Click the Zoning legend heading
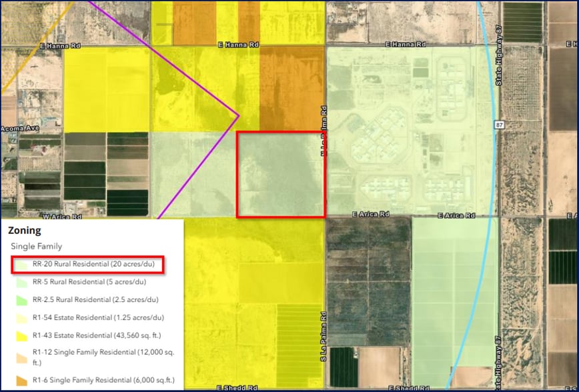Screen dimensions: 579x392 [24, 231]
